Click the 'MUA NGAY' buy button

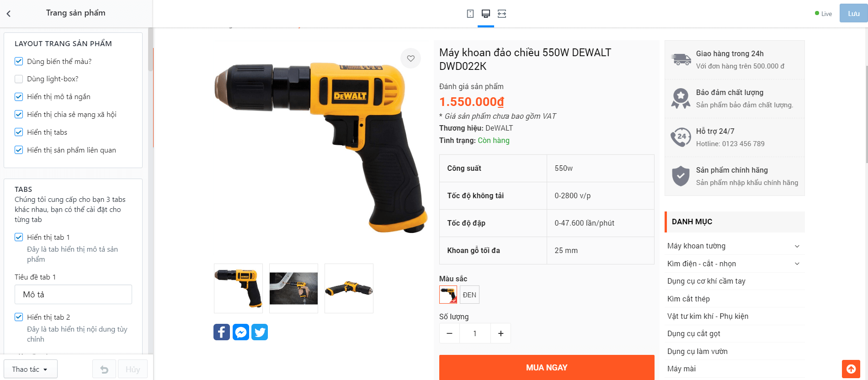[x=547, y=367]
